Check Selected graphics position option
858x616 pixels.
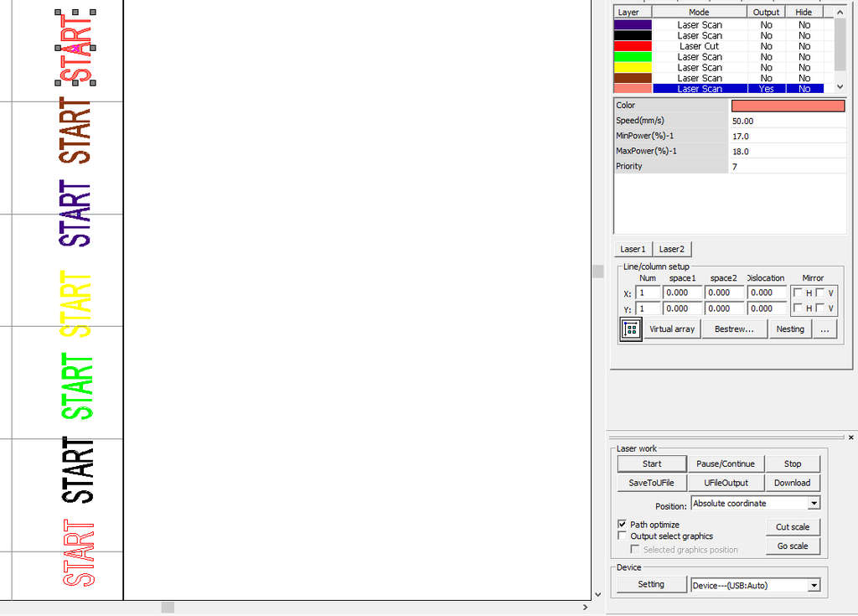coord(635,549)
